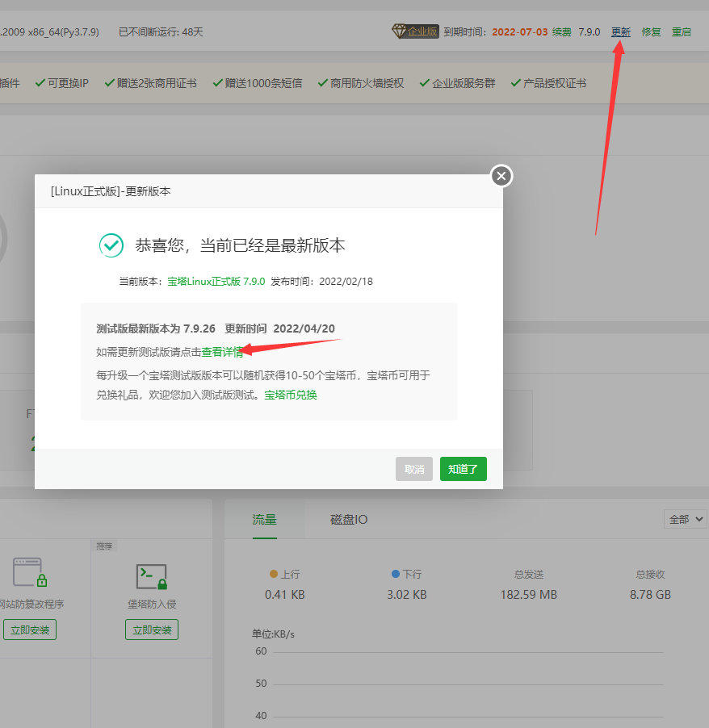Click the 网站防篡改程序 browser lock icon
709x728 pixels.
pos(30,572)
